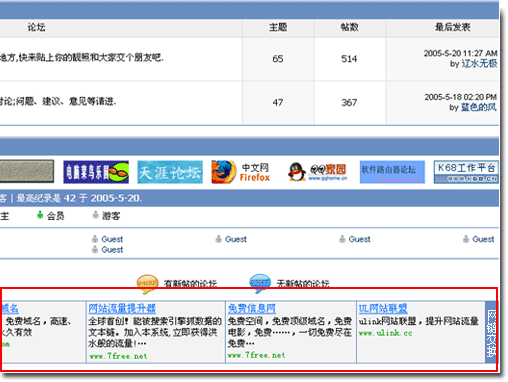Image resolution: width=508 pixels, height=382 pixels.
Task: Click the gray 游客 guest icon
Action: (96, 215)
